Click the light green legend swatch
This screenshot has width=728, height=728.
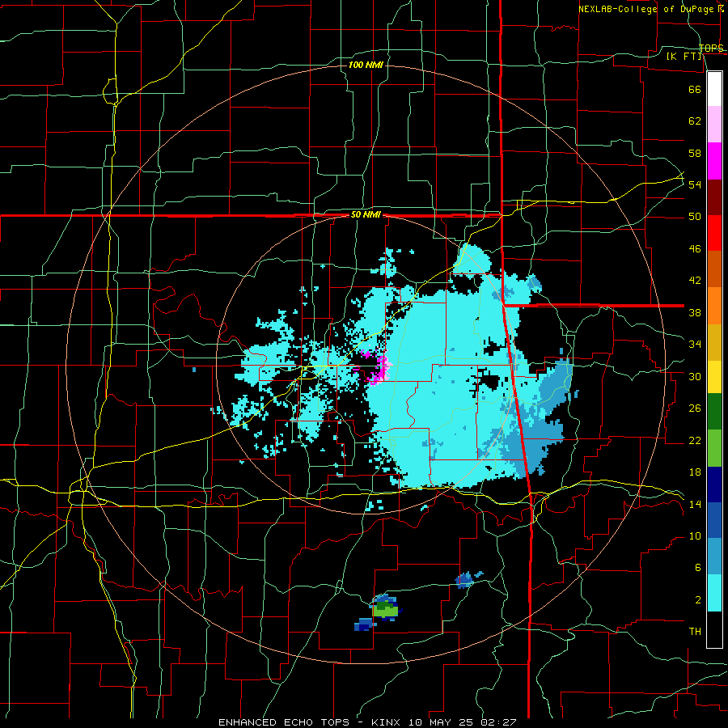[x=714, y=448]
